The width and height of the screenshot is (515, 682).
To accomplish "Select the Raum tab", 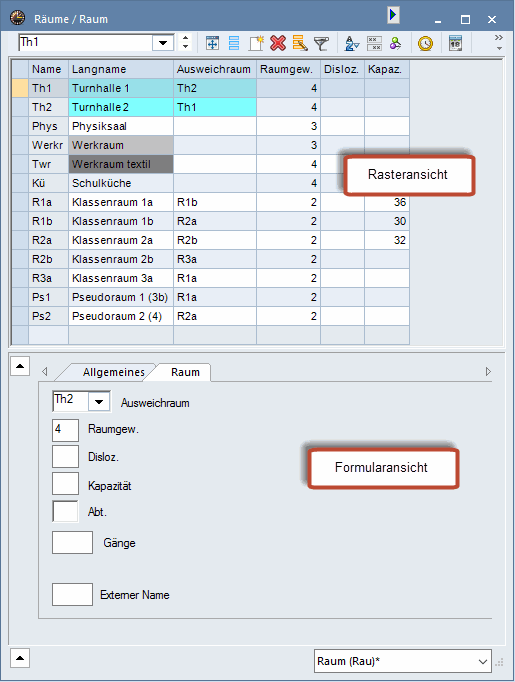I will tap(185, 372).
